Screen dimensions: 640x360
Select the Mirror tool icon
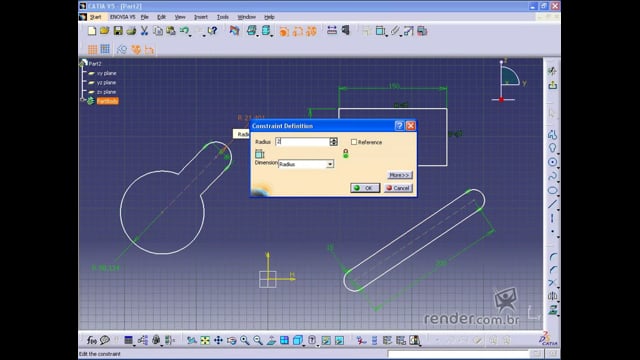tap(553, 296)
